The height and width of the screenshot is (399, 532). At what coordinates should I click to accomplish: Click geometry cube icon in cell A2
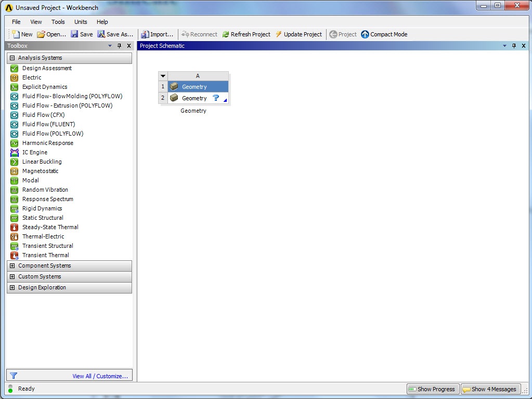coord(174,98)
